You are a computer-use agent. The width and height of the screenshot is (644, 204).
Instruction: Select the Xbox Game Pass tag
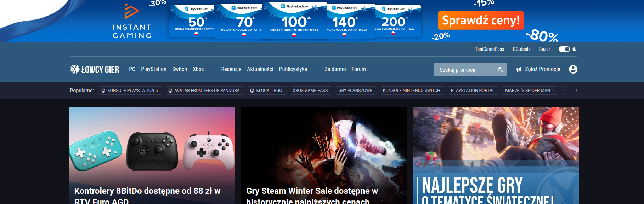click(310, 91)
